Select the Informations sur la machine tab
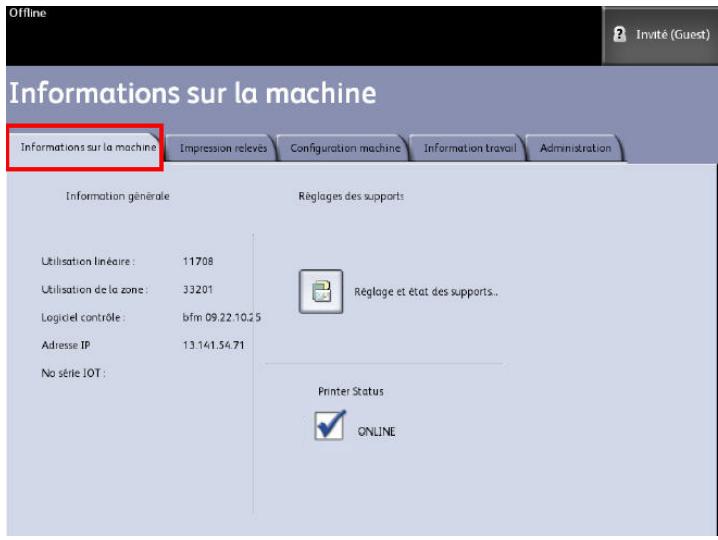 click(x=88, y=148)
